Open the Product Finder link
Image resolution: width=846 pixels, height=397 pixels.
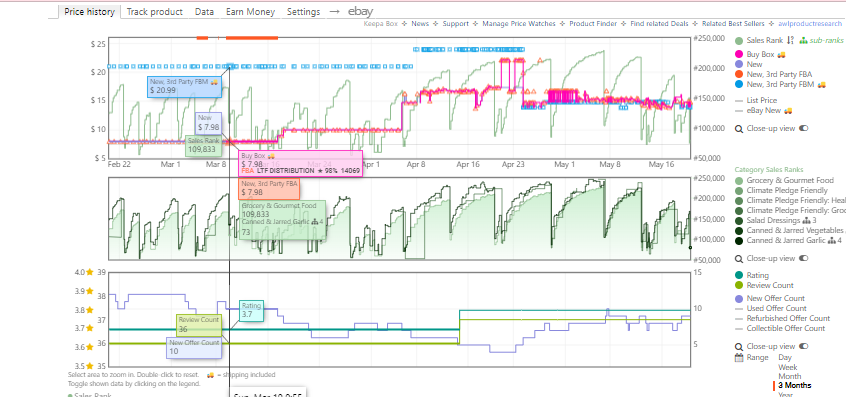pos(592,24)
